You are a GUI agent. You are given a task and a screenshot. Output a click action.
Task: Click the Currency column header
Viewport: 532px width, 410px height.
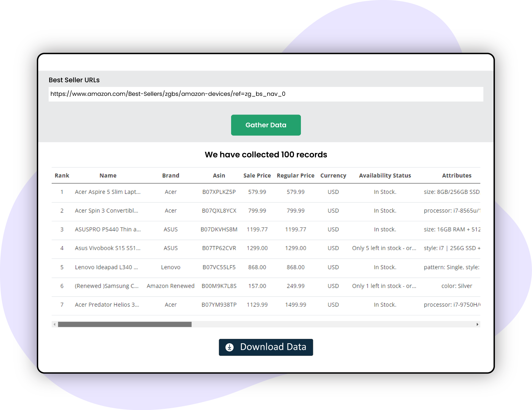pyautogui.click(x=333, y=175)
